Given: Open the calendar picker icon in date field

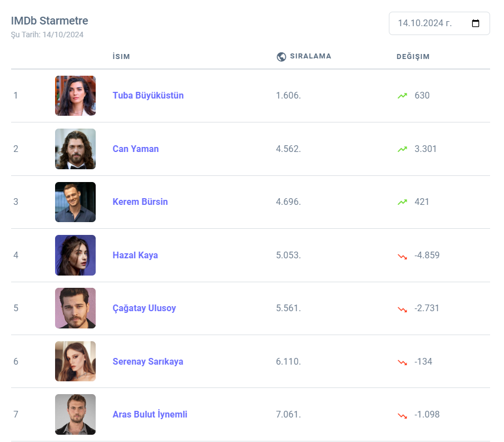Looking at the screenshot, I should [476, 23].
